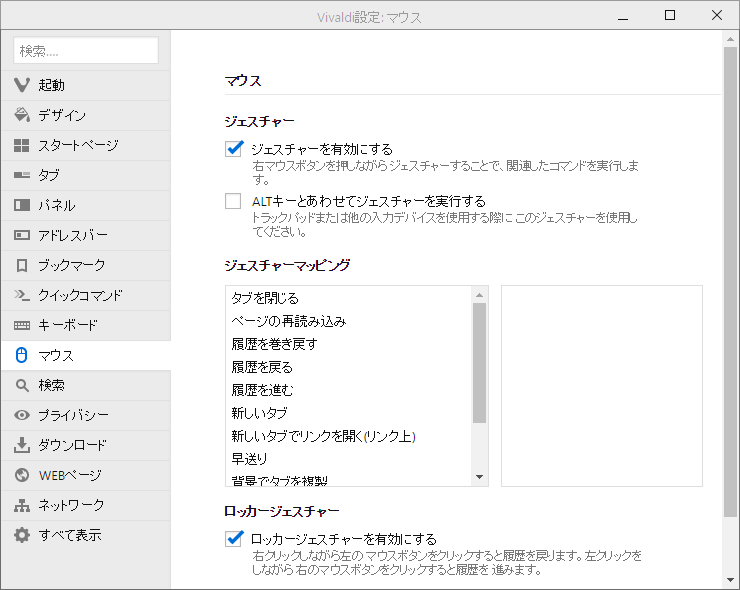
Task: Click the tab icon beside タブ
Action: click(x=22, y=175)
